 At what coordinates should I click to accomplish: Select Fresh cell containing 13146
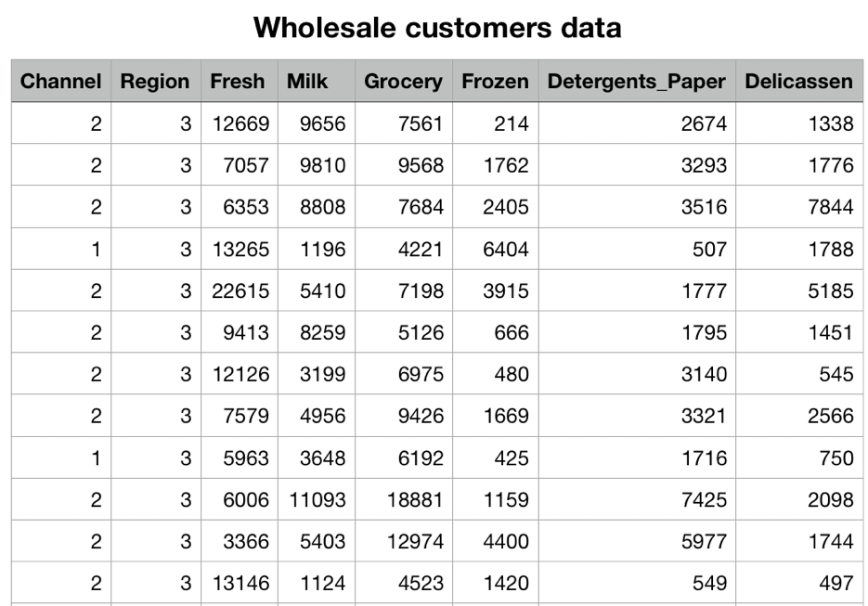[x=240, y=583]
